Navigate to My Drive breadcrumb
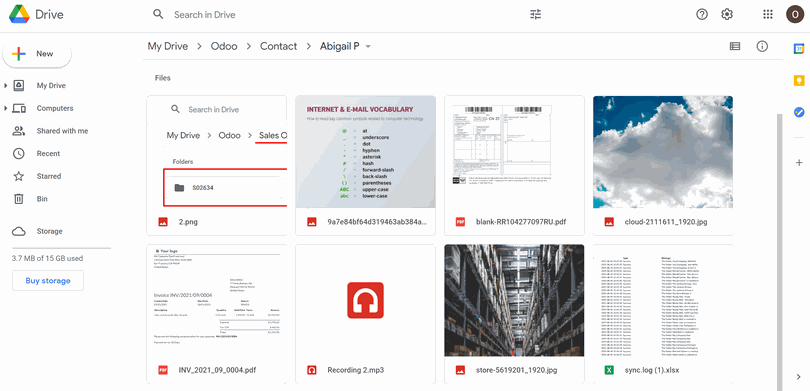810x391 pixels. coord(168,46)
